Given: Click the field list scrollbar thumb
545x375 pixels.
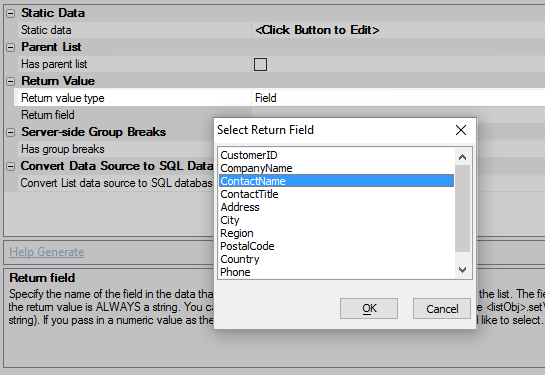Looking at the screenshot, I should click(462, 208).
